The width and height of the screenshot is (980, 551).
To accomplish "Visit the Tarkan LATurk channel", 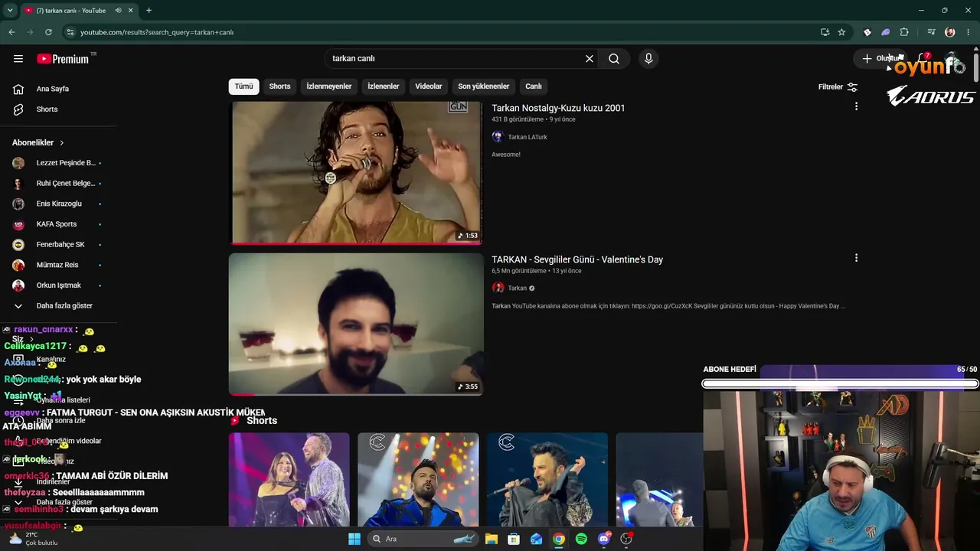I will (528, 137).
